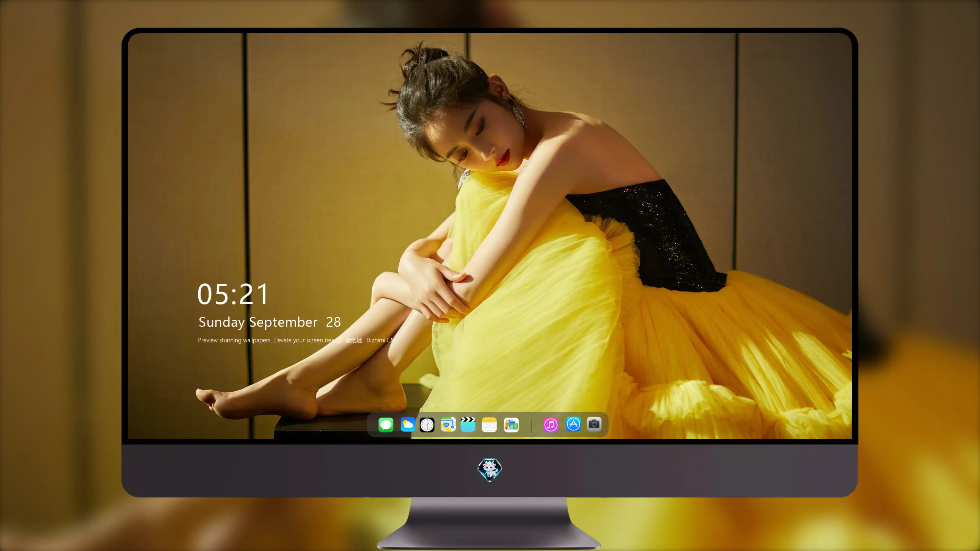Screen dimensions: 980x551
Task: Open the App Store icon in dock
Action: (x=573, y=424)
